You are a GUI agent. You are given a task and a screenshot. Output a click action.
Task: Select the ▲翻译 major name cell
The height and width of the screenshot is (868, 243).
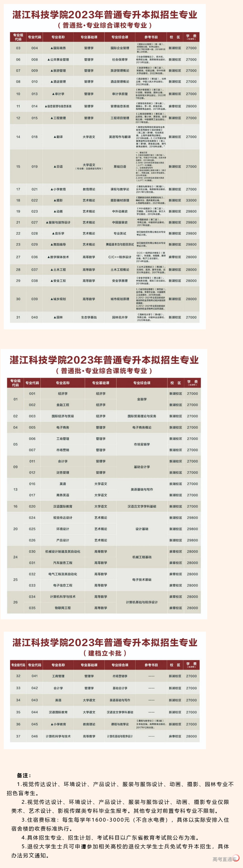[58, 137]
